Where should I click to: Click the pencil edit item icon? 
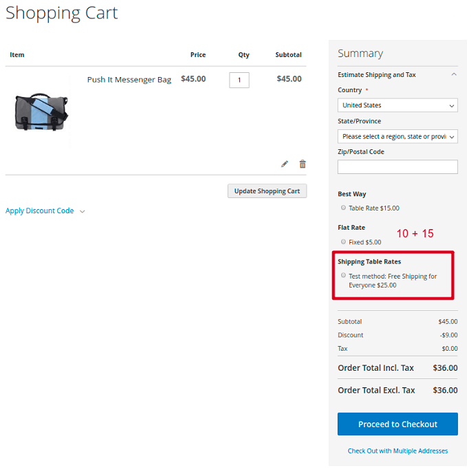[x=285, y=164]
